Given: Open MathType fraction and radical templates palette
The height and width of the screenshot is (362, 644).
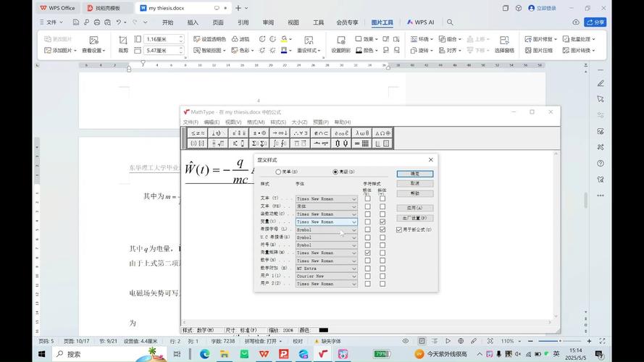Looking at the screenshot, I should click(218, 143).
